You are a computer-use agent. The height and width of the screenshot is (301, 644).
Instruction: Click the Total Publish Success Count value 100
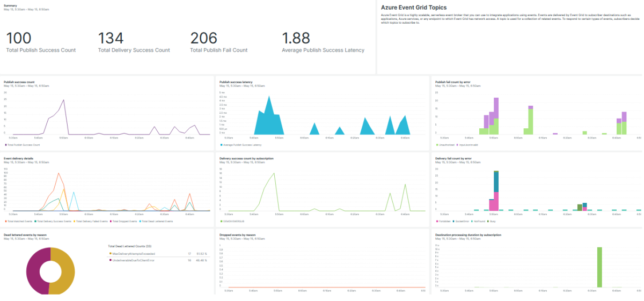click(x=19, y=38)
